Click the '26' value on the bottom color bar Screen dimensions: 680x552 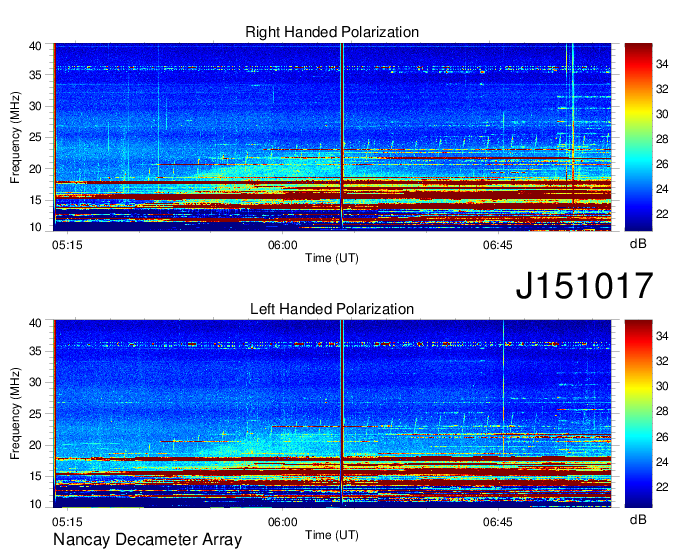click(662, 437)
